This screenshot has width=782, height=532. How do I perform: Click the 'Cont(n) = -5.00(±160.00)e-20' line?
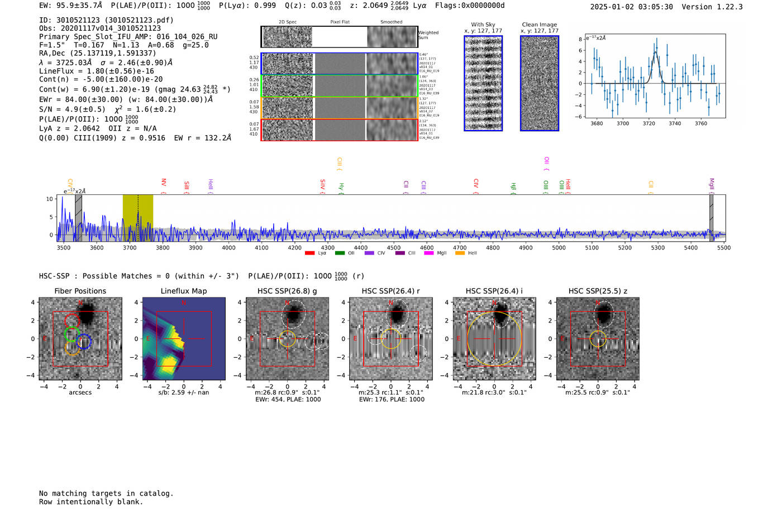(101, 80)
